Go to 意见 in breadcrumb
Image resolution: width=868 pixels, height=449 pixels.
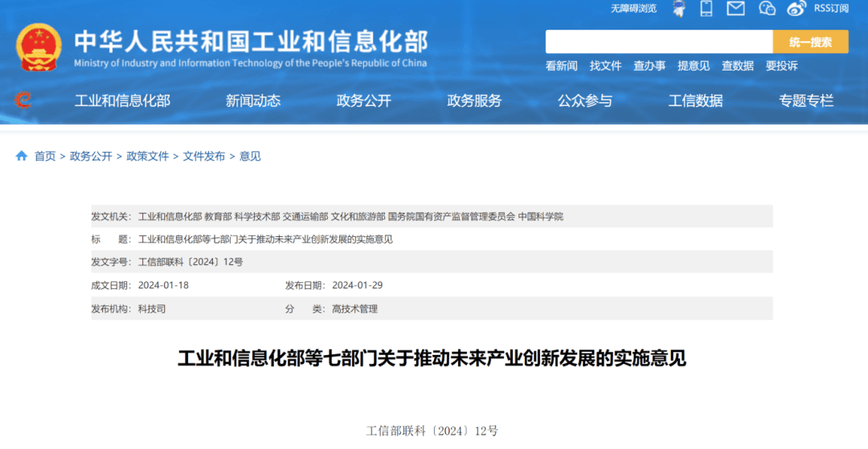coord(250,157)
